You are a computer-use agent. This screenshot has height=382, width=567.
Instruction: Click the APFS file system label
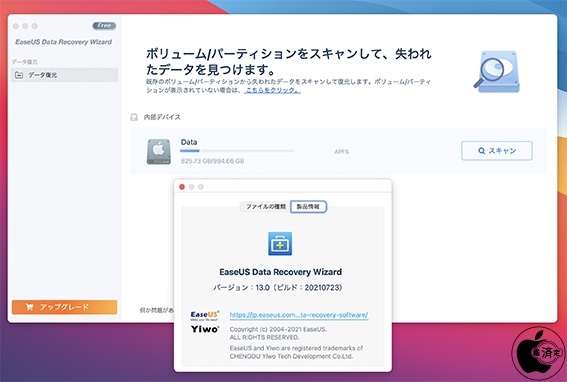[x=342, y=152]
